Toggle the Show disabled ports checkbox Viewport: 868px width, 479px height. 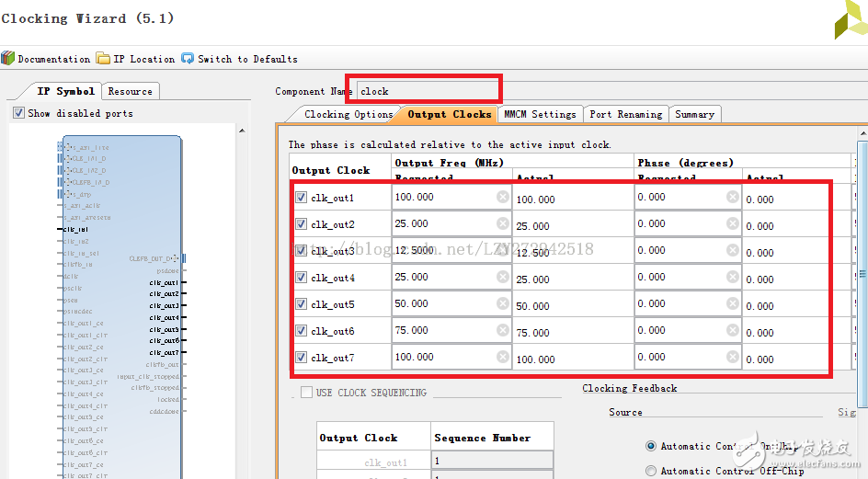(18, 113)
